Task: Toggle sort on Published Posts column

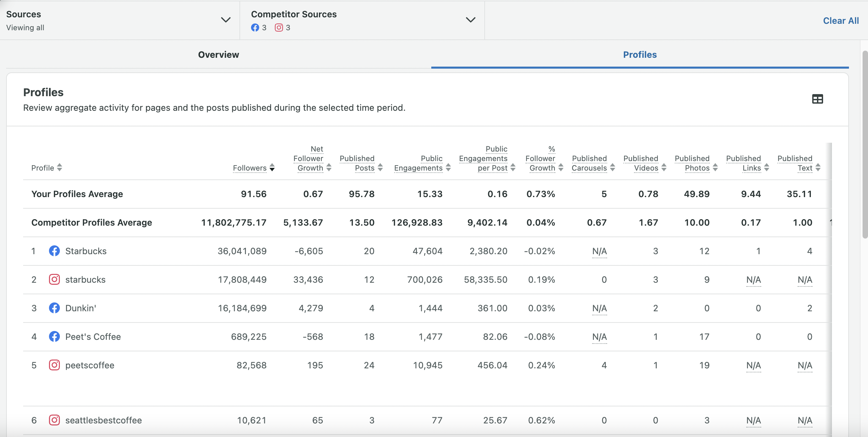Action: click(x=380, y=168)
